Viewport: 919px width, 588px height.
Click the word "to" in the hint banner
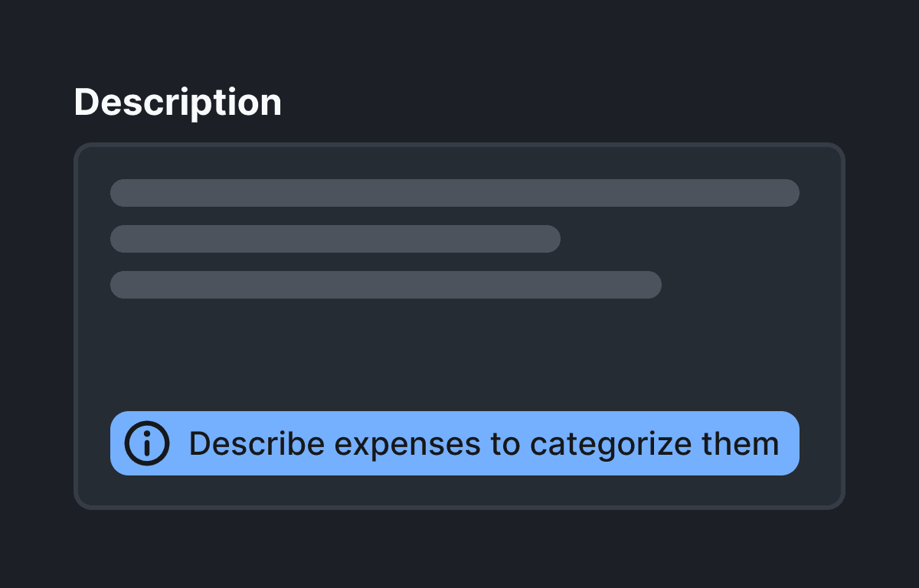506,444
